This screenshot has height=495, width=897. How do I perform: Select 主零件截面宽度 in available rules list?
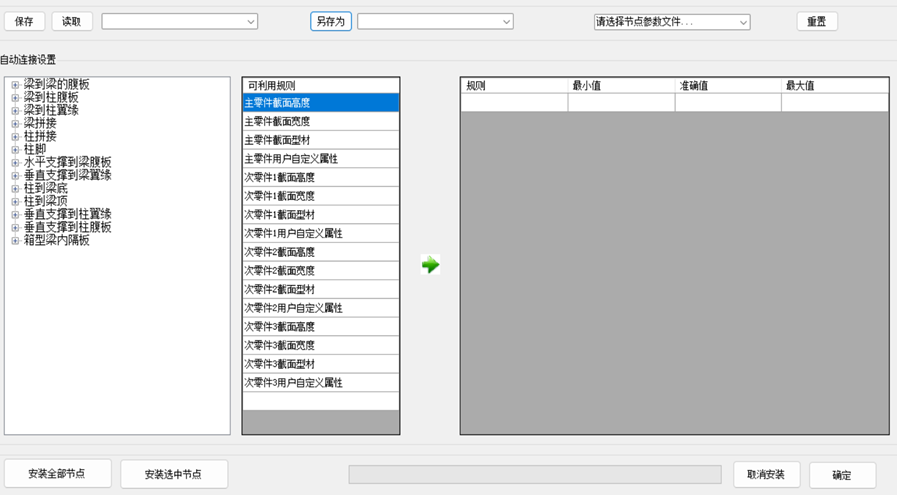320,122
